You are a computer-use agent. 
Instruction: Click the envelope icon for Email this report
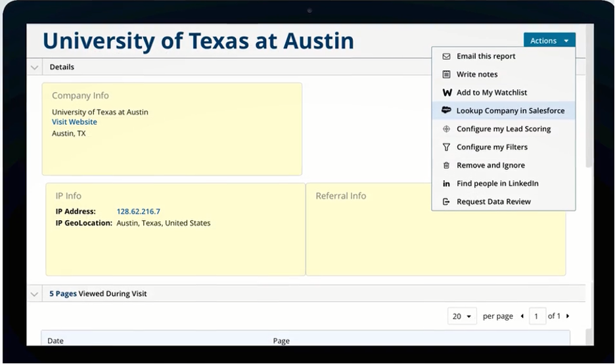point(446,56)
